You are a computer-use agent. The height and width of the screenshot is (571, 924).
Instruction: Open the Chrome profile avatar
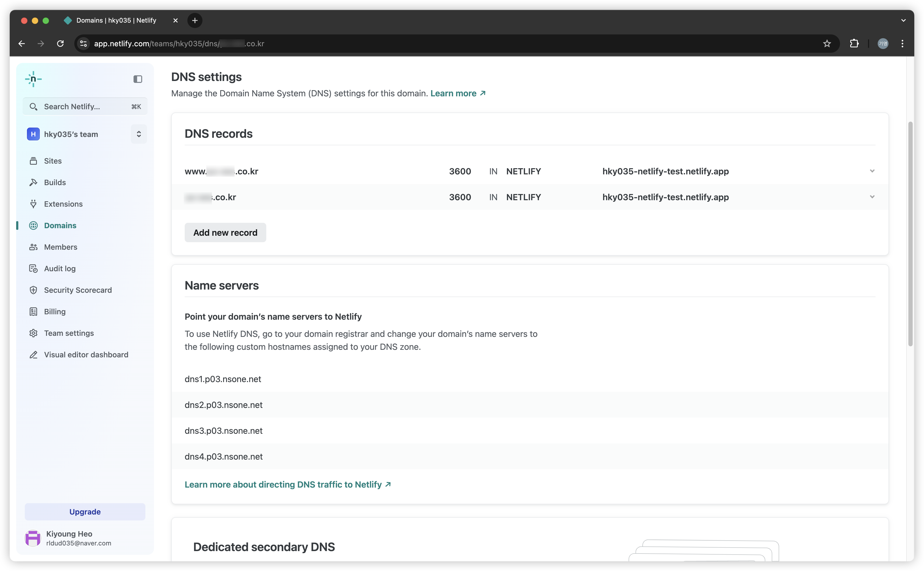pos(883,43)
